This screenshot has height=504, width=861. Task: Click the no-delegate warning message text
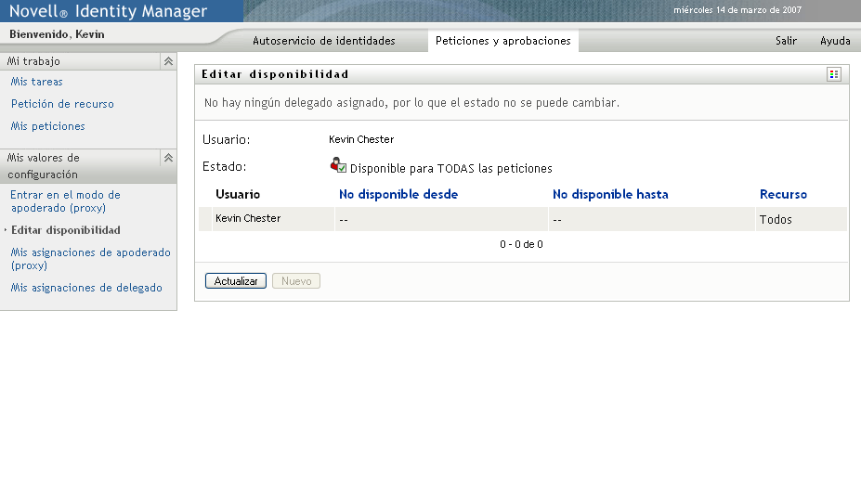[411, 103]
